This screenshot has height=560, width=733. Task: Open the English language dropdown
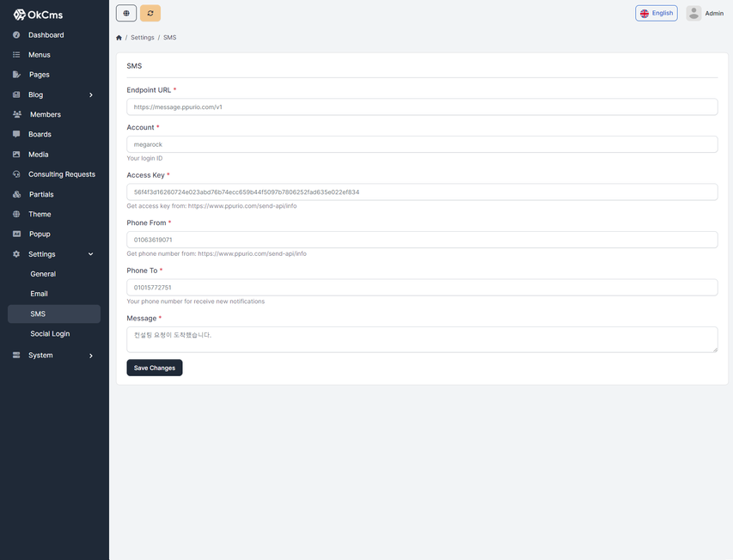(x=657, y=13)
